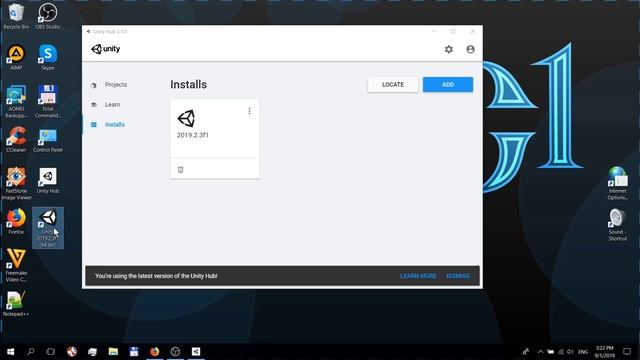Select the Unity Hub desktop shortcut
Image resolution: width=640 pixels, height=360 pixels.
coord(48,180)
